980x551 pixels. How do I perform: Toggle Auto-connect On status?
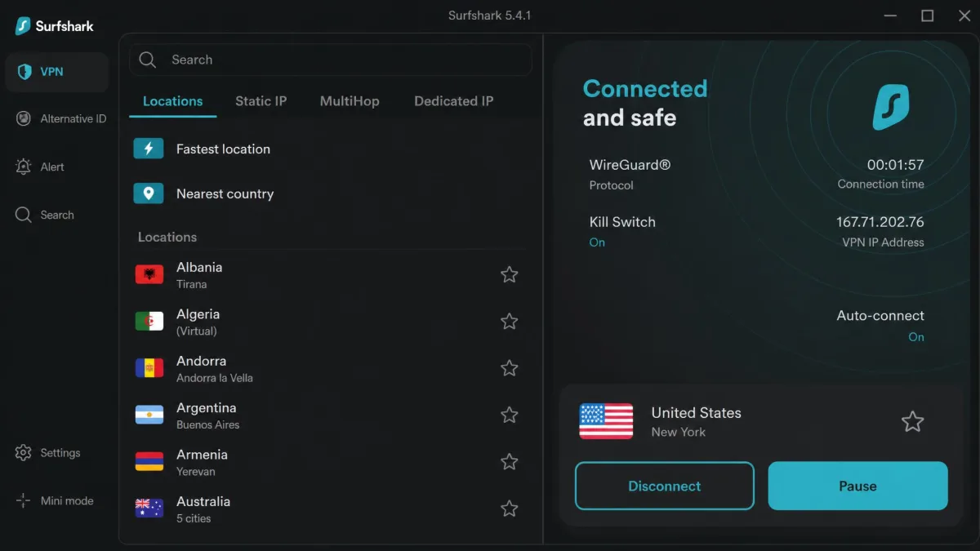pyautogui.click(x=916, y=337)
